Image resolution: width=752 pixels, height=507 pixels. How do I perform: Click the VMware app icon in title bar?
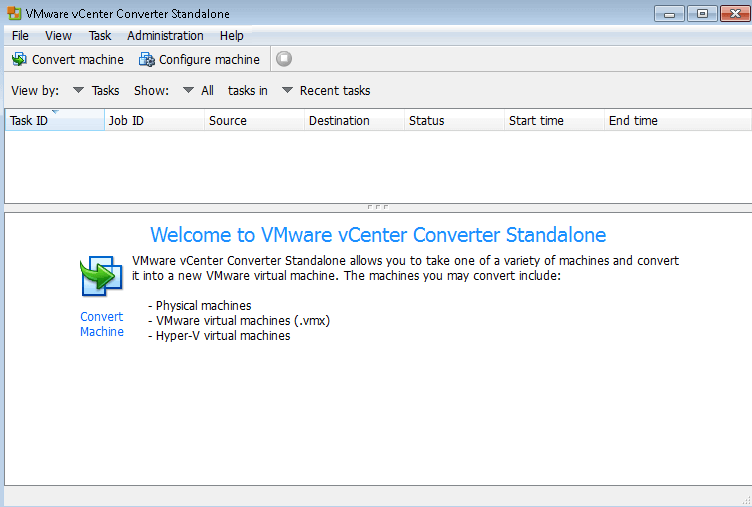pyautogui.click(x=14, y=13)
